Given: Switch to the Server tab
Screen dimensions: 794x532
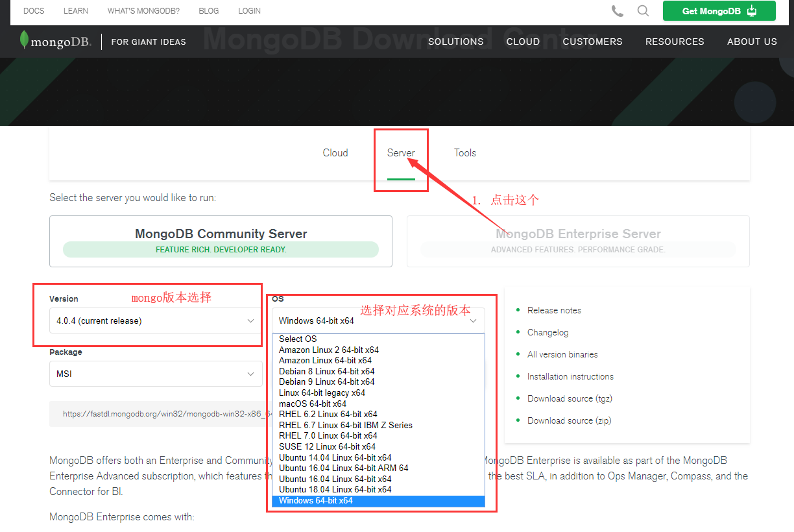Looking at the screenshot, I should 401,153.
